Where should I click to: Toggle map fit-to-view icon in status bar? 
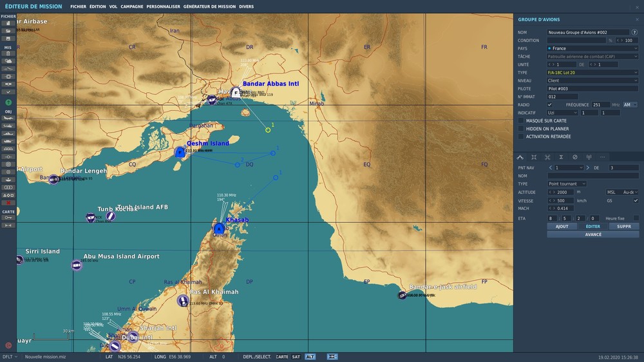[332, 357]
